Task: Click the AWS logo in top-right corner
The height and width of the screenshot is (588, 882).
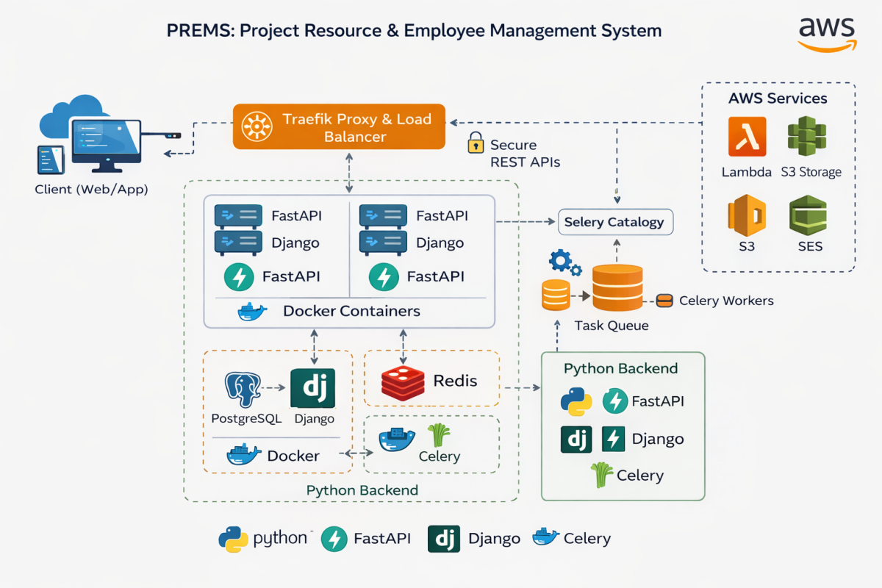Action: (x=827, y=33)
